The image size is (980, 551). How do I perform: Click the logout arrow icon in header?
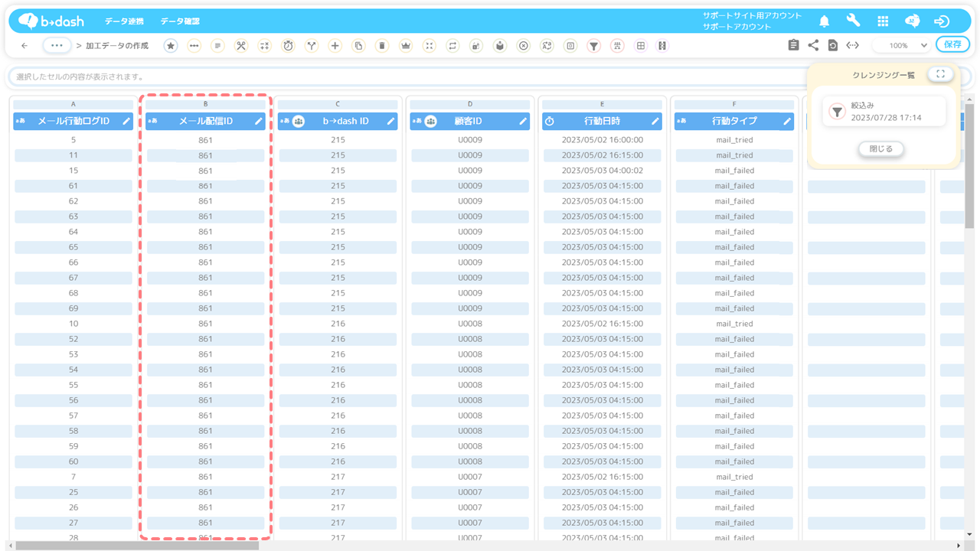tap(942, 21)
